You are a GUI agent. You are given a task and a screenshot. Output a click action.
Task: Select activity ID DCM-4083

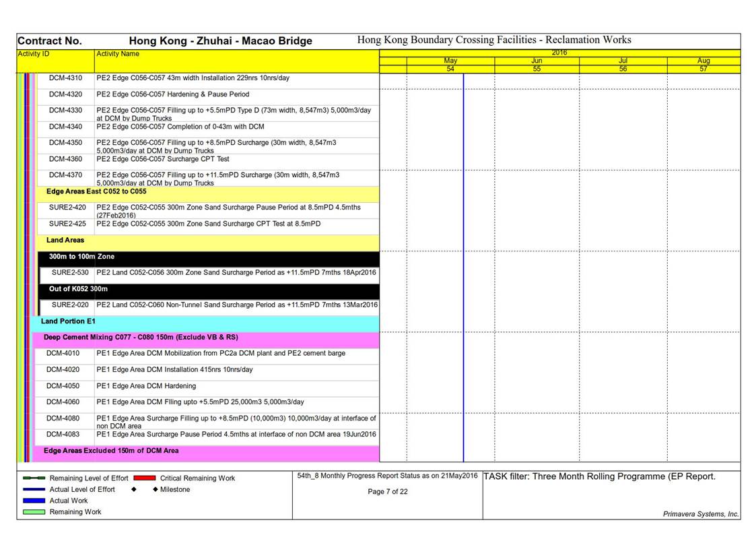click(x=63, y=434)
